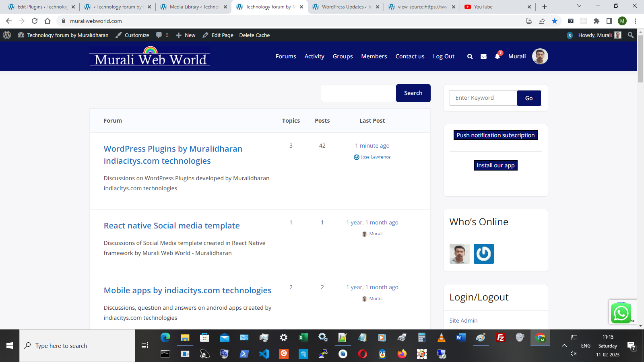Click Customize in the admin bar
Screen dimensions: 644x362
(132, 35)
